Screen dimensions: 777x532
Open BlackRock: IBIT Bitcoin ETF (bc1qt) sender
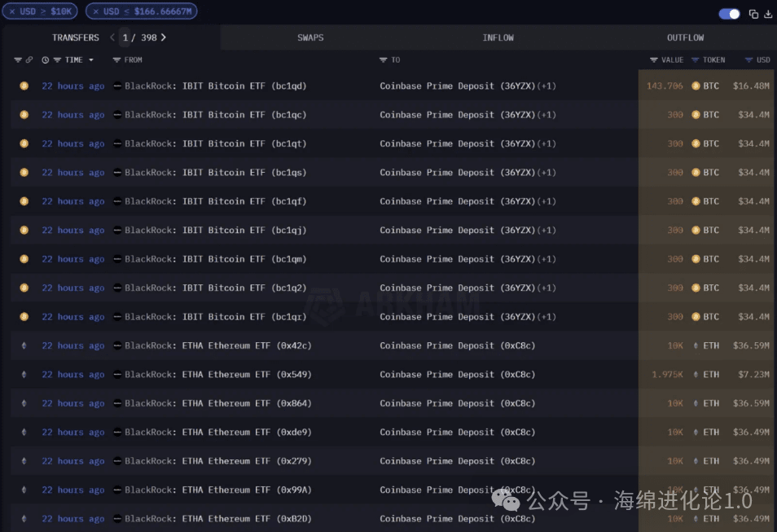click(x=216, y=143)
